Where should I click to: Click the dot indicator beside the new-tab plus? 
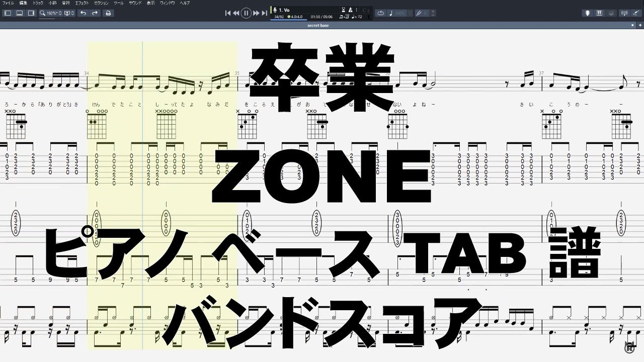pyautogui.click(x=632, y=25)
